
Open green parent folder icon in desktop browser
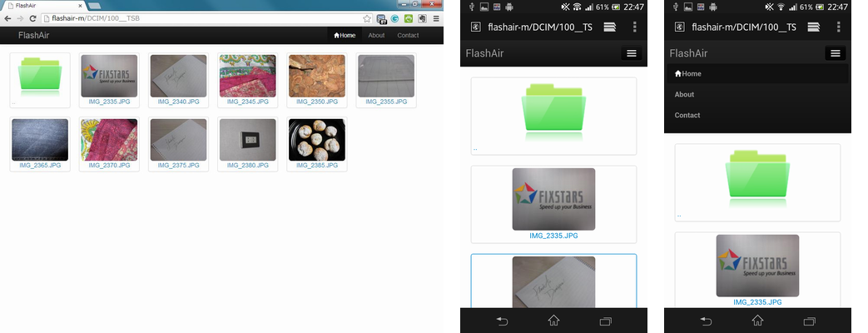[40, 77]
